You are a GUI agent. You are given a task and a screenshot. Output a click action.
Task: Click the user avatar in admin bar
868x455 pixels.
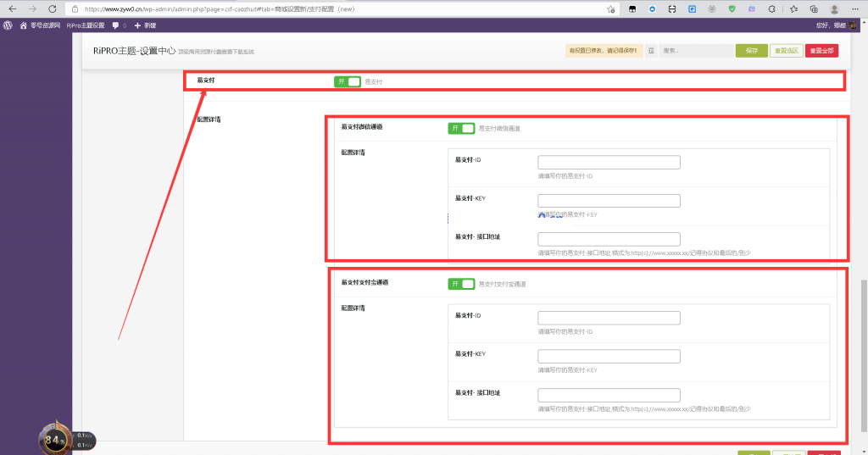(853, 25)
